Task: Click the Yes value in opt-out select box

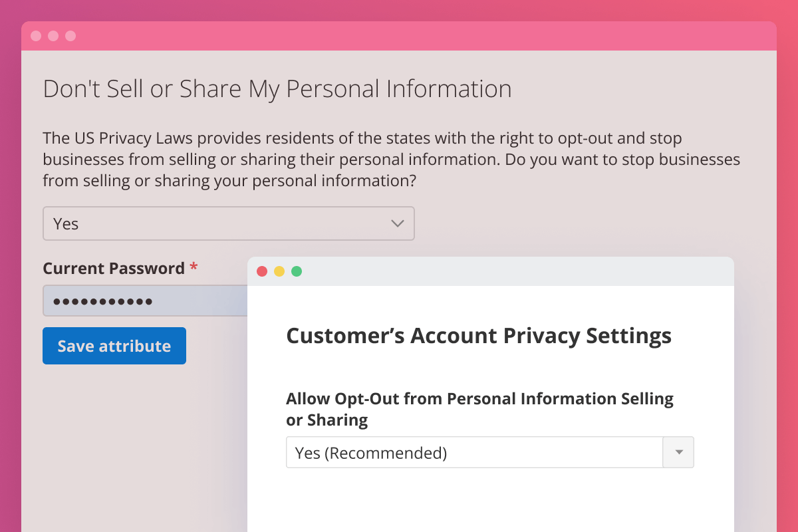Action: click(66, 224)
